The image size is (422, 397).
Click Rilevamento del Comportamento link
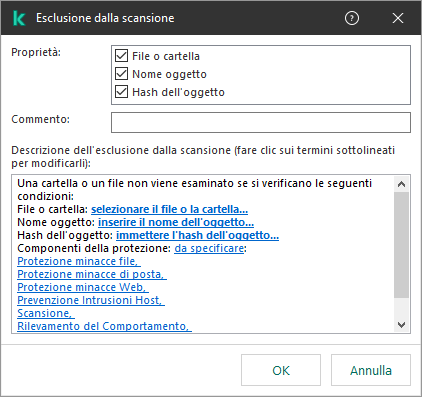tap(104, 326)
